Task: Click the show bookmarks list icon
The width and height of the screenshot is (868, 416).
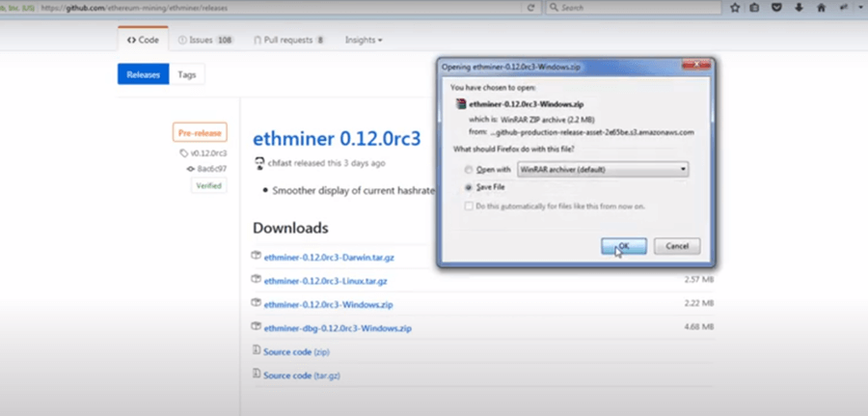Action: [756, 8]
